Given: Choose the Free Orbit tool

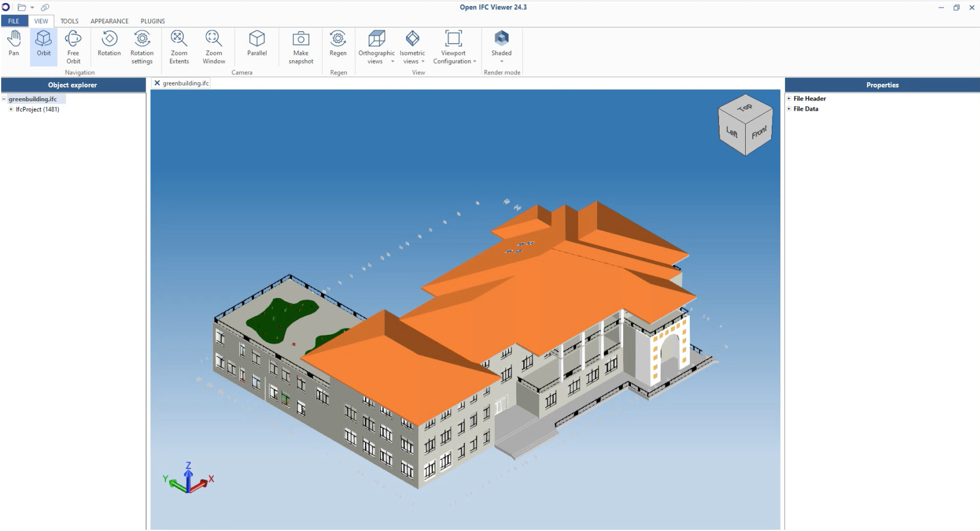Looking at the screenshot, I should coord(73,46).
